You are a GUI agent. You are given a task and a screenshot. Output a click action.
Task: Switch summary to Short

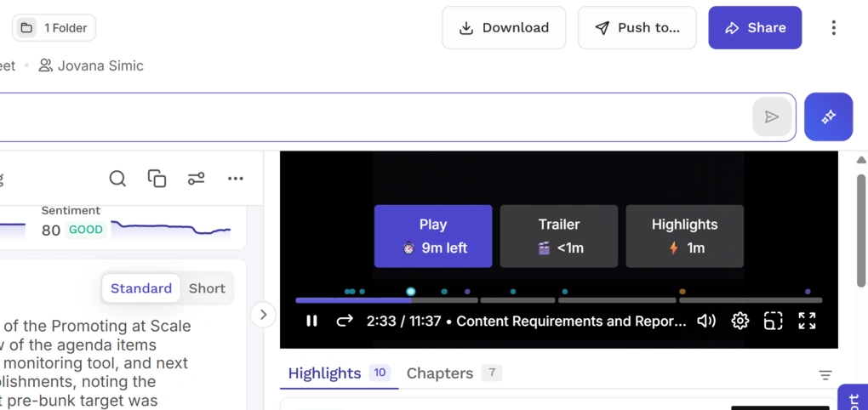tap(207, 288)
